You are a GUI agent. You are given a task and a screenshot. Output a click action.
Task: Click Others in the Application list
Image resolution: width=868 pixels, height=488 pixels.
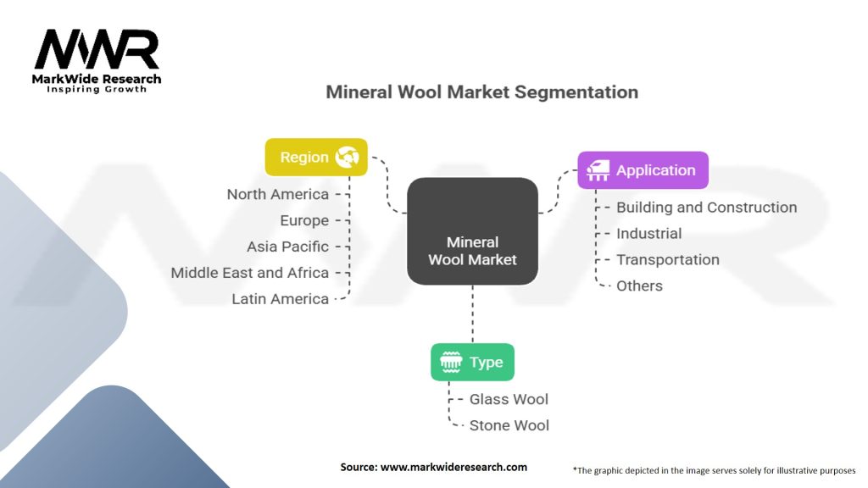click(x=639, y=286)
